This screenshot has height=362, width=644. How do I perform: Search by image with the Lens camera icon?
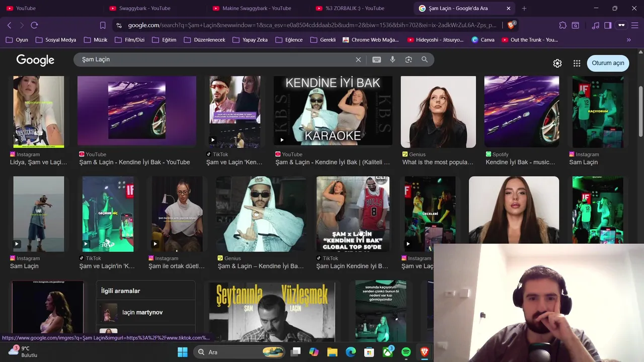point(409,59)
